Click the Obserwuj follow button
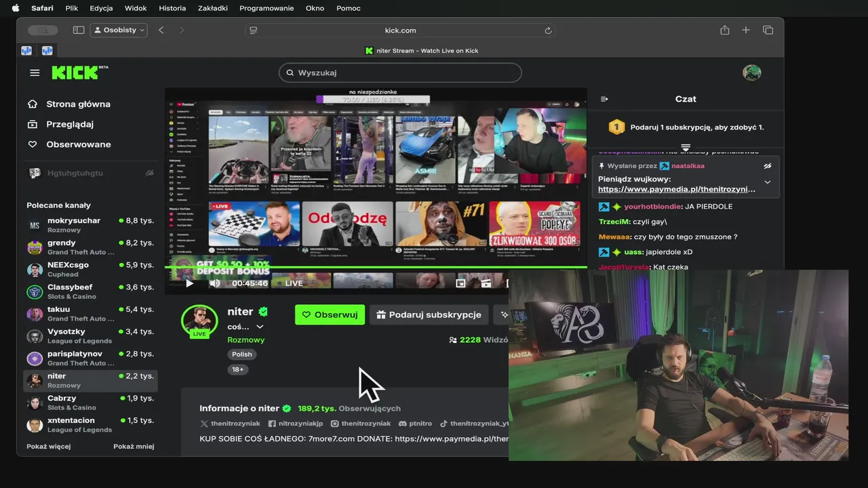This screenshot has width=868, height=488. coord(330,314)
